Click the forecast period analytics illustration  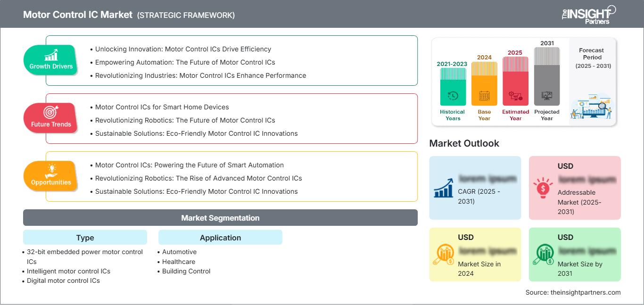[592, 107]
